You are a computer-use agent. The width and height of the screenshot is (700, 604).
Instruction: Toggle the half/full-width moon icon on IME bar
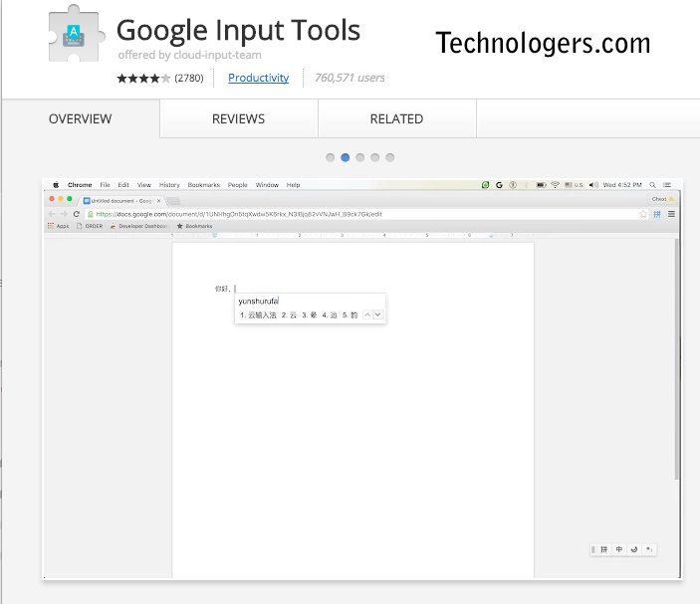click(634, 549)
